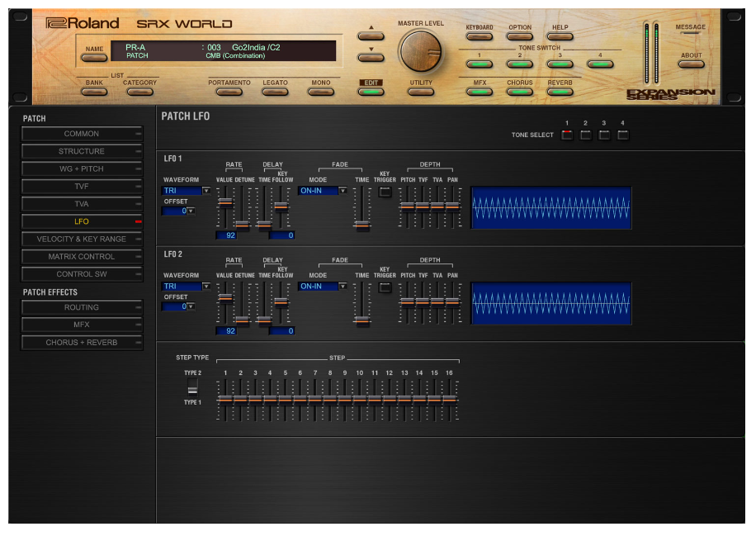Select tone 4 in TONE SELECT
Image resolution: width=756 pixels, height=536 pixels.
(x=623, y=135)
